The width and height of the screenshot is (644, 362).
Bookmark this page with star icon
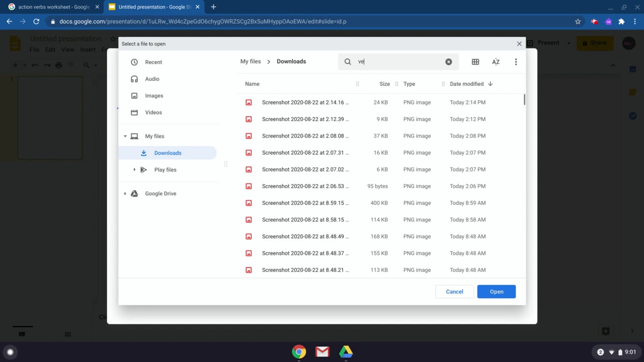[578, 22]
